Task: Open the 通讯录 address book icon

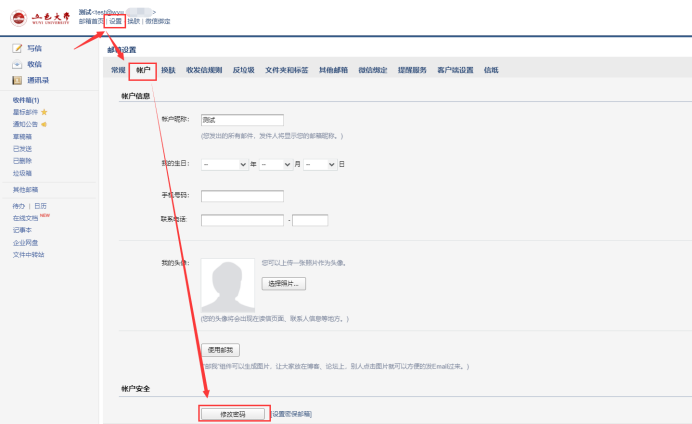Action: click(18, 80)
